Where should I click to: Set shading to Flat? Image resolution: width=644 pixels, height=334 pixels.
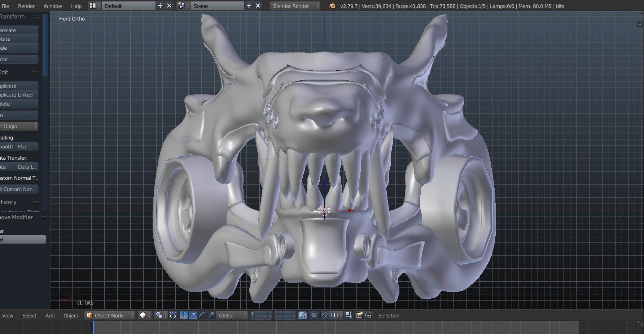[x=26, y=147]
